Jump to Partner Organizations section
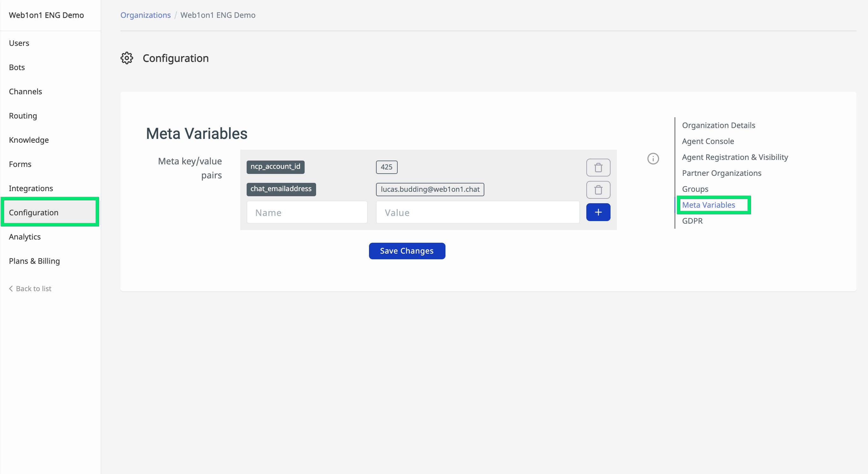 (721, 173)
